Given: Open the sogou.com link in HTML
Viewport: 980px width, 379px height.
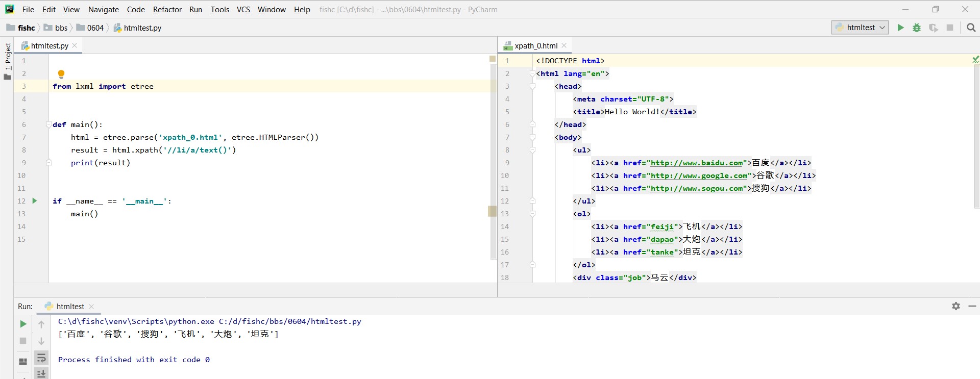Looking at the screenshot, I should pos(697,188).
